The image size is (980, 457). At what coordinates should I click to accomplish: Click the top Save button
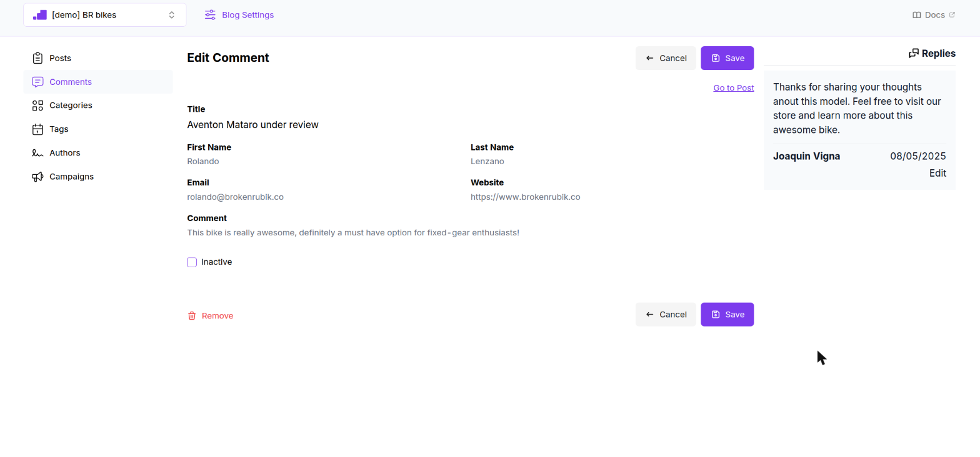(727, 58)
